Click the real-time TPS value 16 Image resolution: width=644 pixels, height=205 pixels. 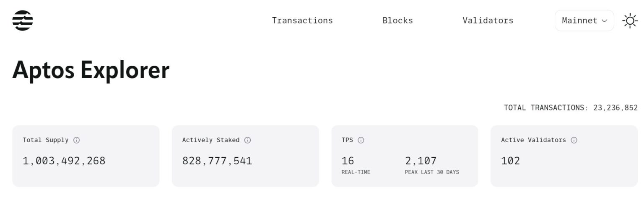coord(348,161)
